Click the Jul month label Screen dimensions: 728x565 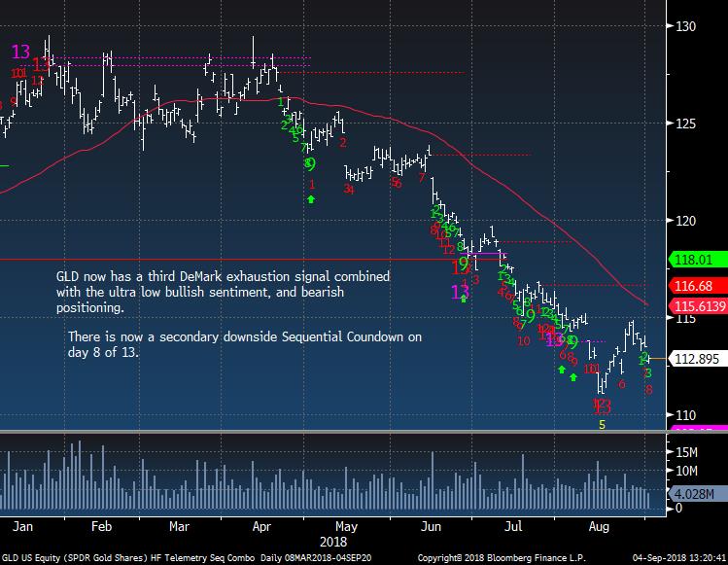[x=513, y=526]
